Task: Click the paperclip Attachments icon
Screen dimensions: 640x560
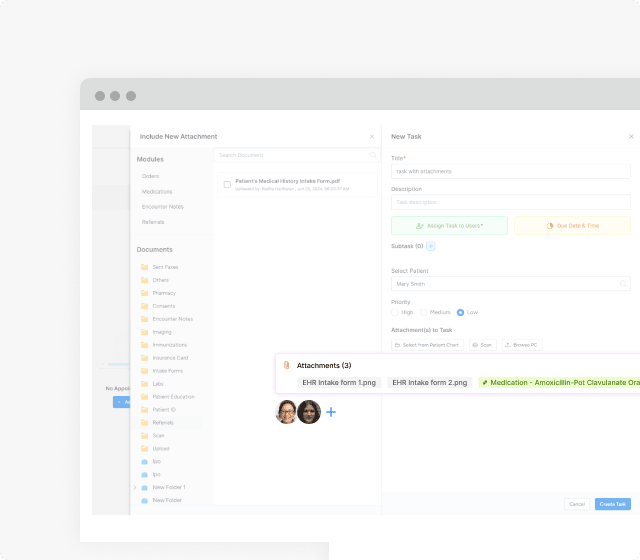Action: [286, 365]
